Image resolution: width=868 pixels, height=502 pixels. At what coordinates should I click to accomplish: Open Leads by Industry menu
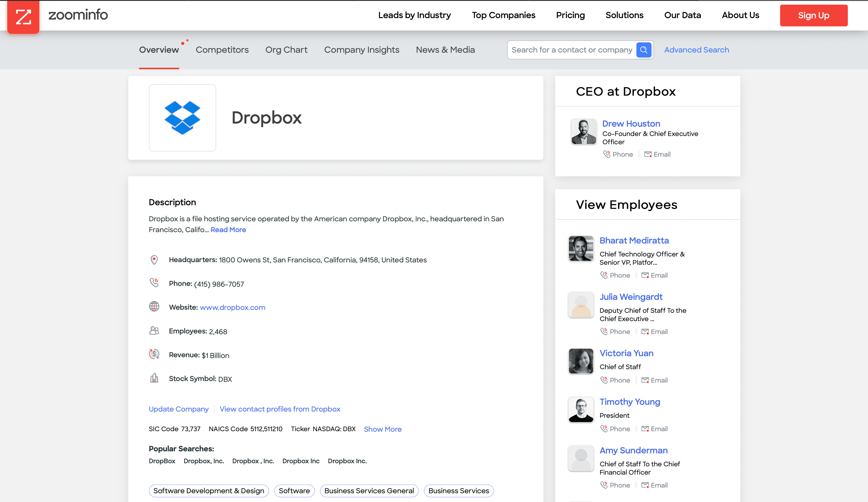414,15
